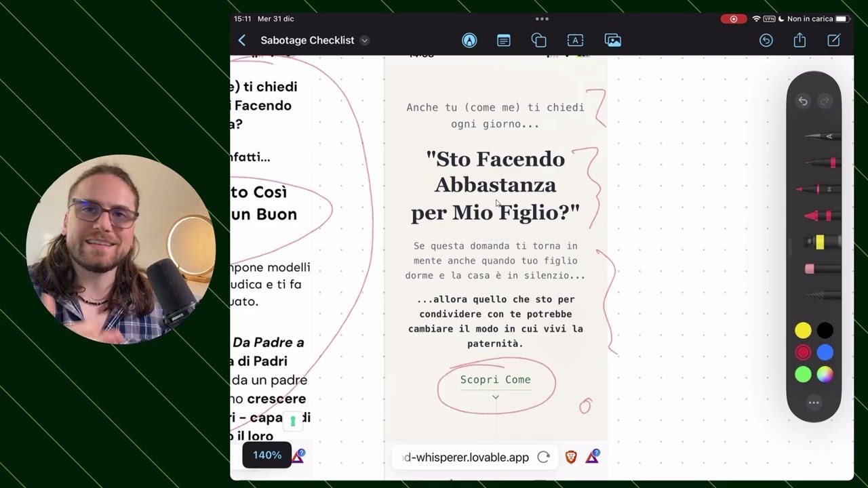The height and width of the screenshot is (488, 868).
Task: Tap the "Non in carica" status text
Action: point(810,19)
